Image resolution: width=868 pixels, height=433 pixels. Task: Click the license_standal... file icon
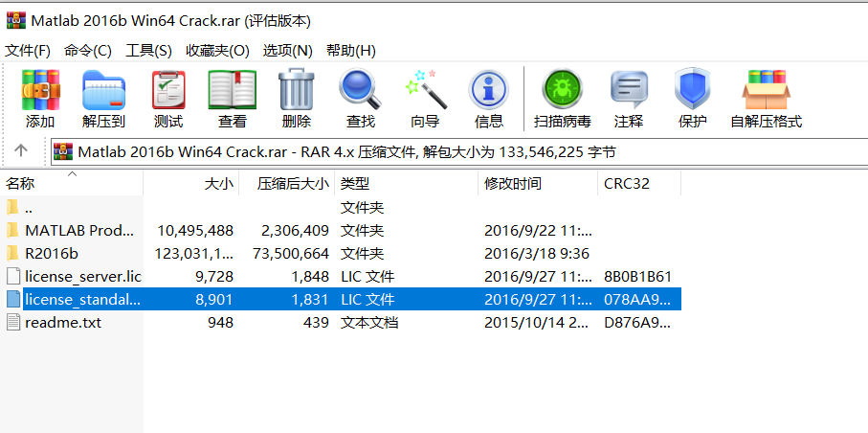point(13,300)
